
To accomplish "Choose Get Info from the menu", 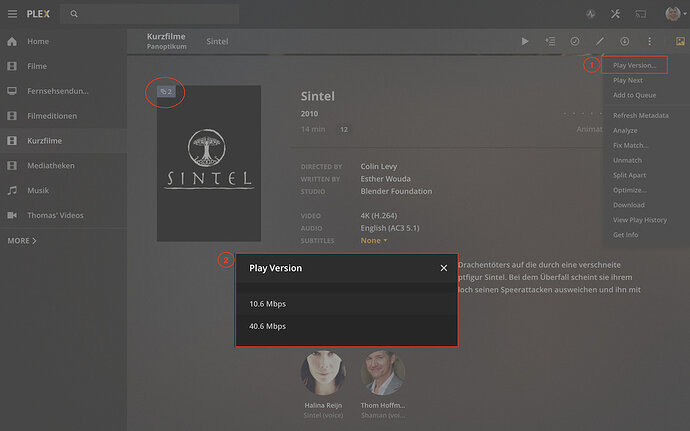I will pyautogui.click(x=626, y=235).
